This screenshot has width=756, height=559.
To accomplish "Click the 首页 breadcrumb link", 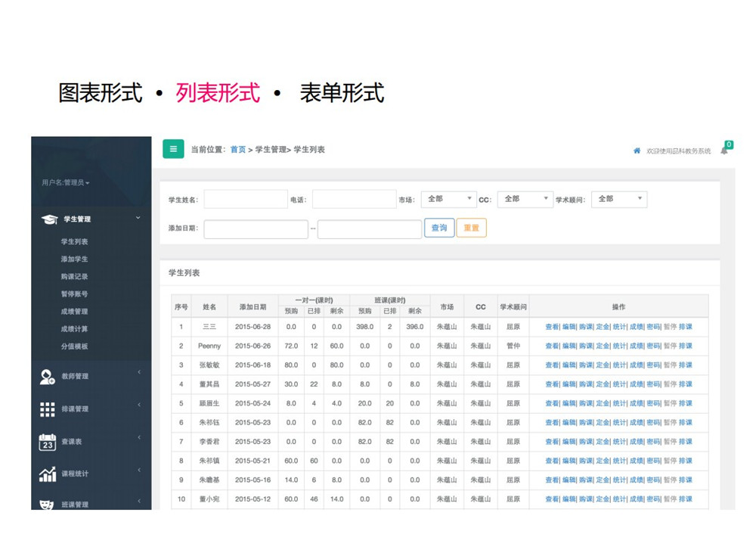I will 237,150.
